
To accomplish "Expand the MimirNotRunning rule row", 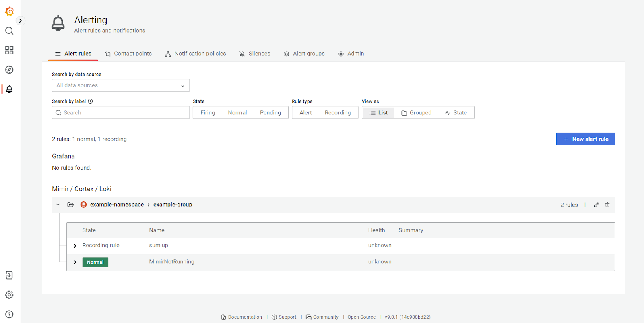I will tap(75, 262).
